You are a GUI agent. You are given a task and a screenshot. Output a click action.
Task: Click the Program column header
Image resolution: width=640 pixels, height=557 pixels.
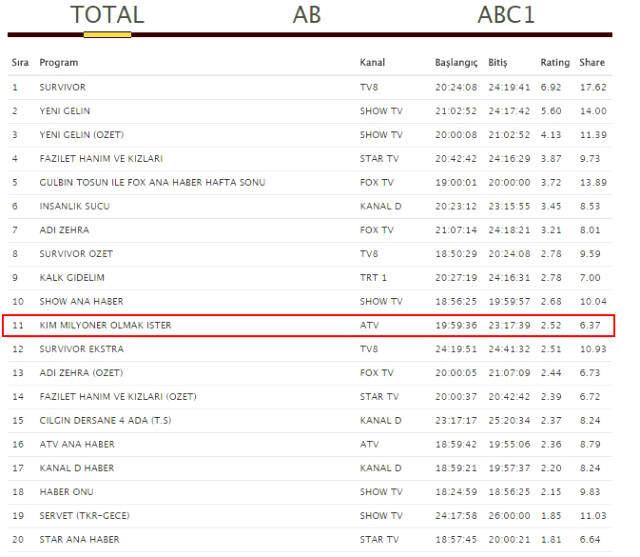(59, 63)
